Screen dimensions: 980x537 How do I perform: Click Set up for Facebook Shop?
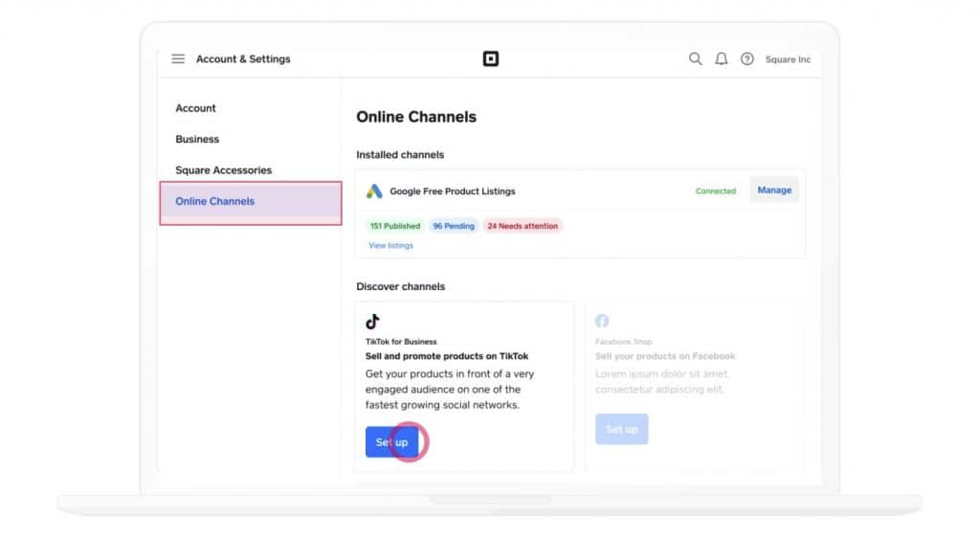click(x=621, y=429)
